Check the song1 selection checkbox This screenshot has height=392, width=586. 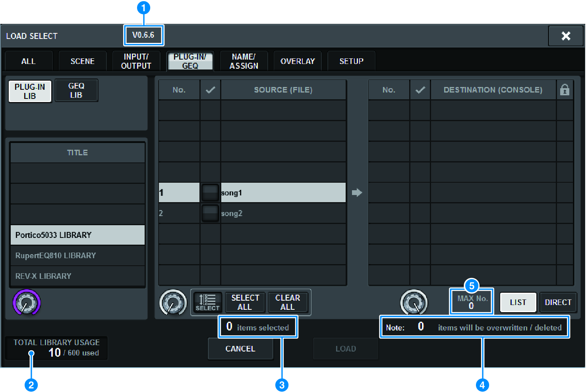point(210,192)
